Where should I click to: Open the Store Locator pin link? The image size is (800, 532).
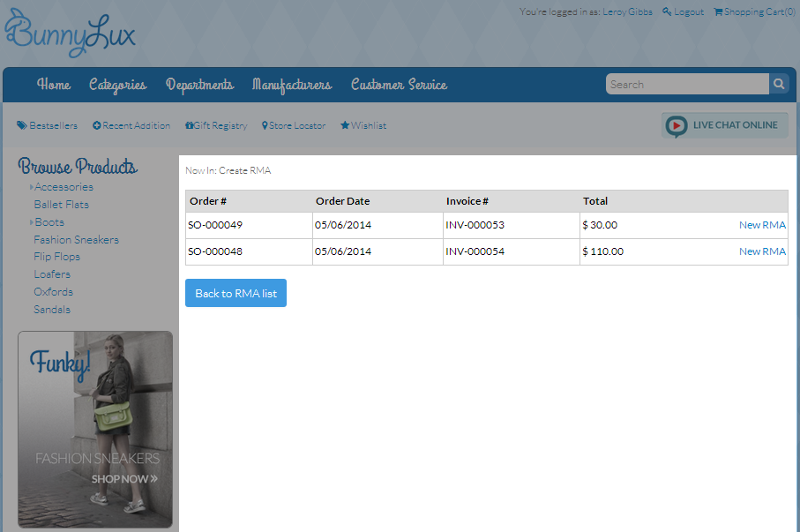click(x=293, y=125)
